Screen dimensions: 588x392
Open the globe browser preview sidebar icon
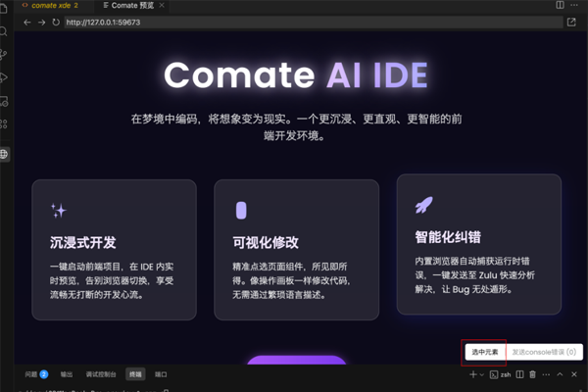click(4, 154)
